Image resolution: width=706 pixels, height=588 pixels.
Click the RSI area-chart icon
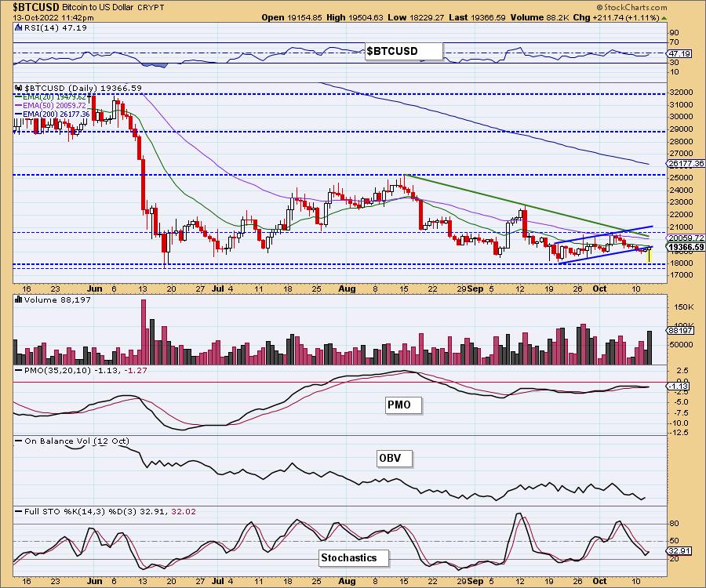click(18, 27)
